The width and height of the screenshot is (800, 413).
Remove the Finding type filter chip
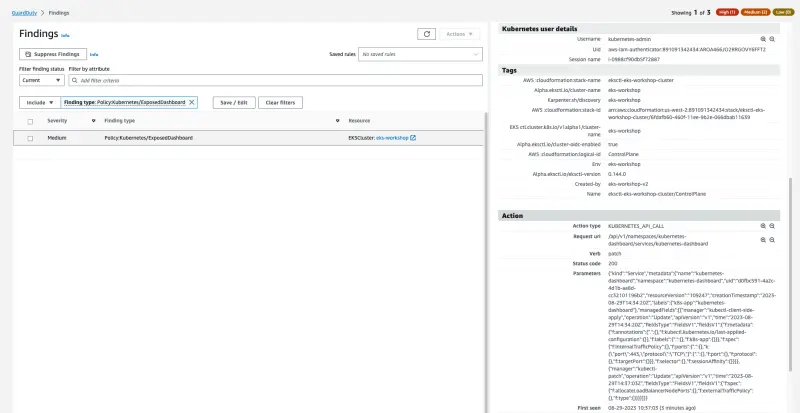click(x=192, y=102)
